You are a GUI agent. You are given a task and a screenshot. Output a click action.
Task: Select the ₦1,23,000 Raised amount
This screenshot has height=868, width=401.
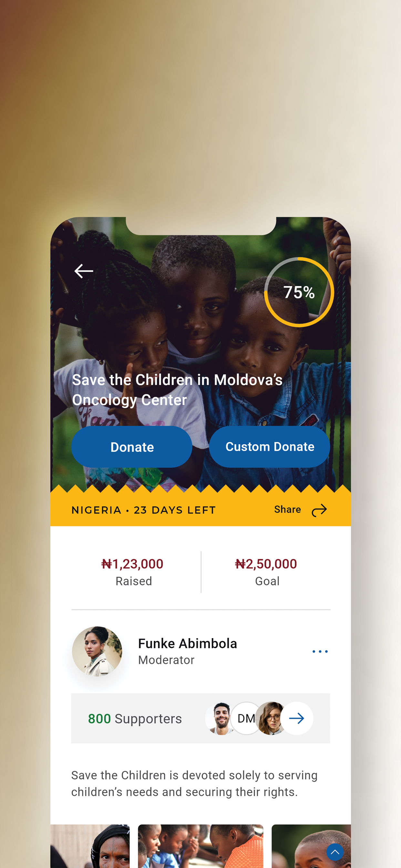pos(132,564)
